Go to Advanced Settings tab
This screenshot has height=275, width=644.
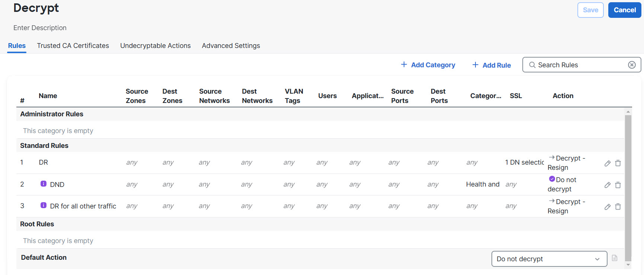coord(231,46)
